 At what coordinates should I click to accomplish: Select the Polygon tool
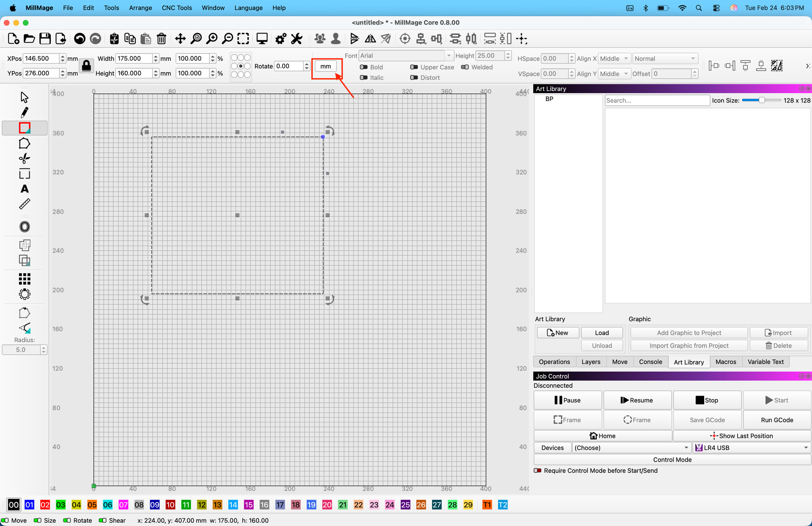click(x=25, y=143)
